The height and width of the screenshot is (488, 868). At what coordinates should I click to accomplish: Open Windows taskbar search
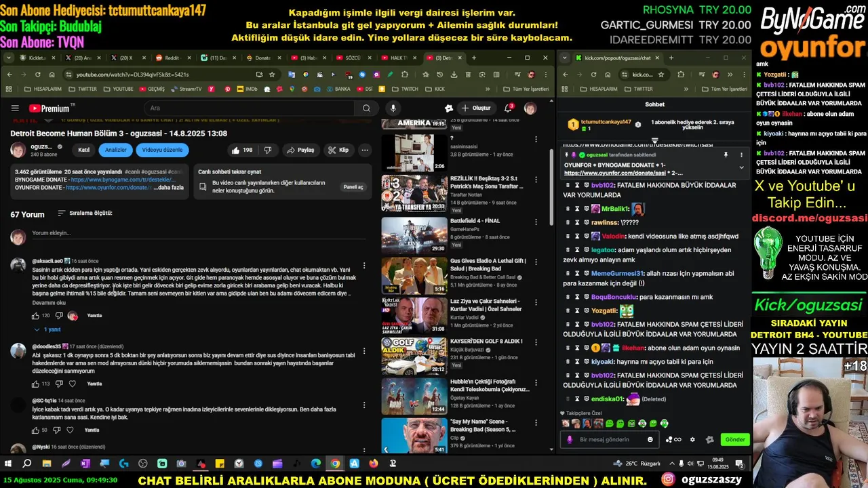27,464
